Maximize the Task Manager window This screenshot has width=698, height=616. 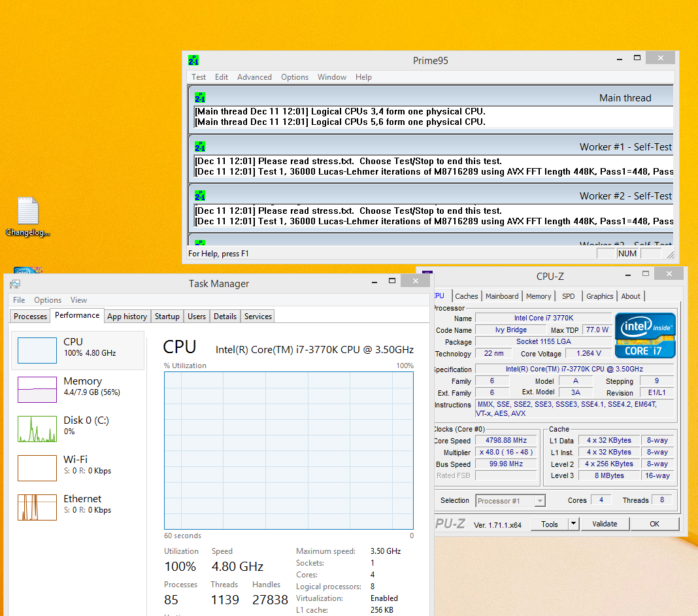391,281
